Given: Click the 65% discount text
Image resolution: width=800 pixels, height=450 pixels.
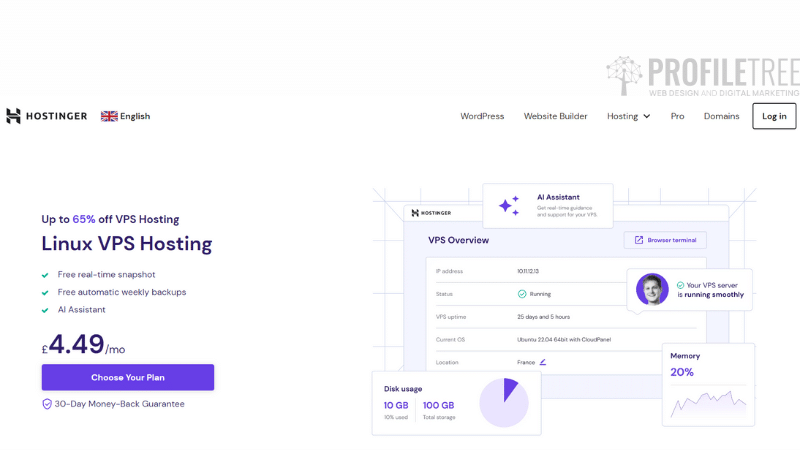Looking at the screenshot, I should (x=84, y=219).
